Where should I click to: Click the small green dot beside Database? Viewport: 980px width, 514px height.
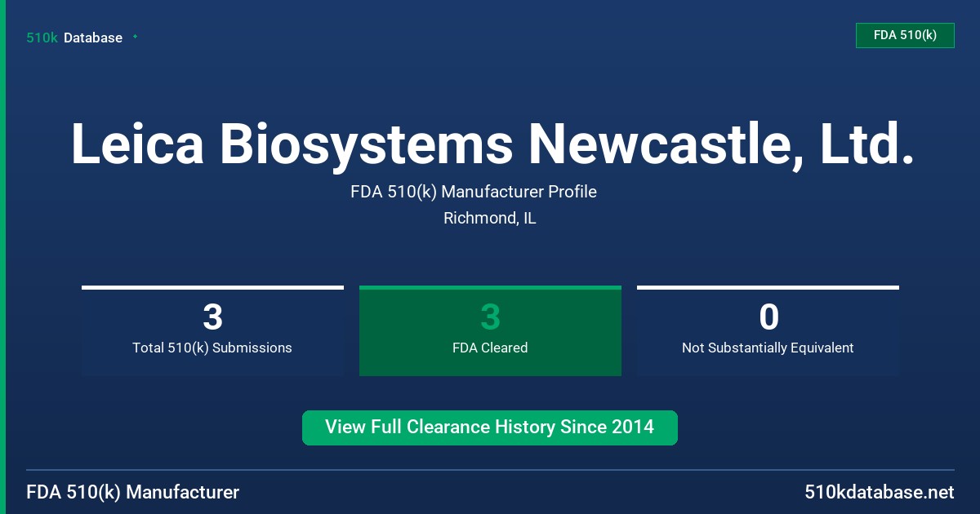pyautogui.click(x=135, y=37)
